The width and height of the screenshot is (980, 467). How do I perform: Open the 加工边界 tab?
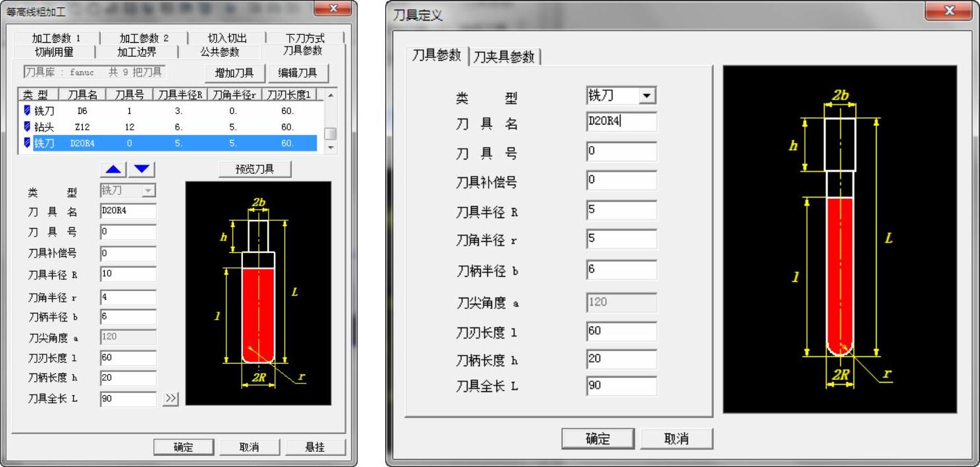[137, 52]
